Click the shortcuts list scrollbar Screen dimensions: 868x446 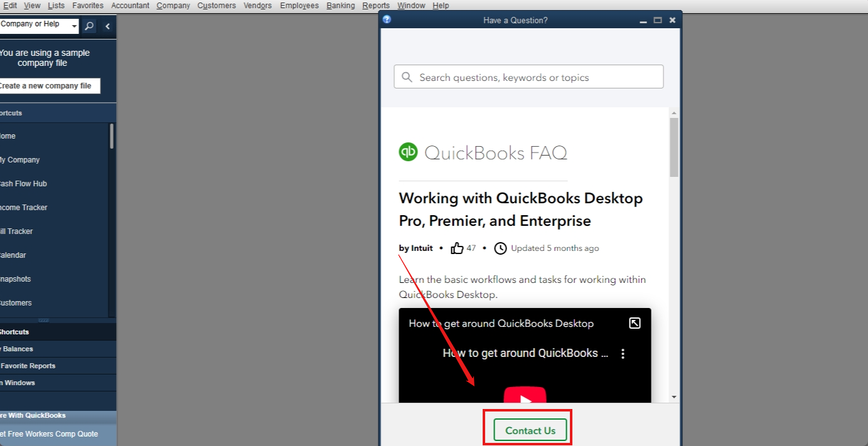[x=112, y=136]
